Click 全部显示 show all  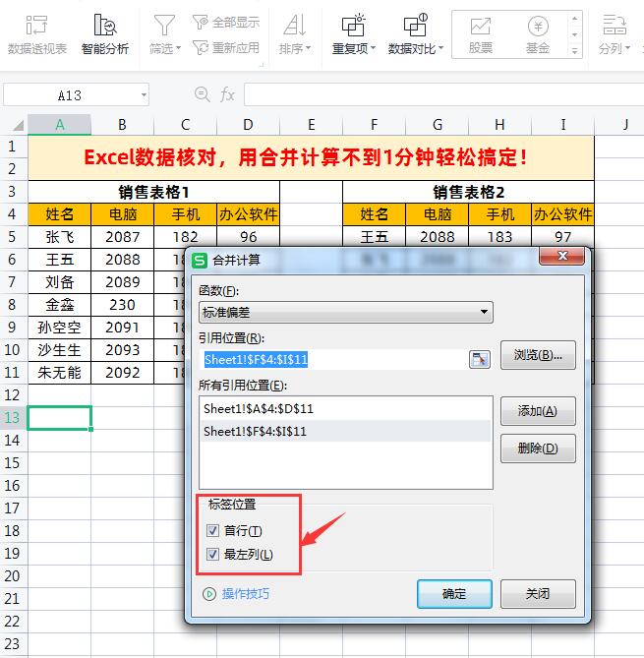[x=226, y=23]
